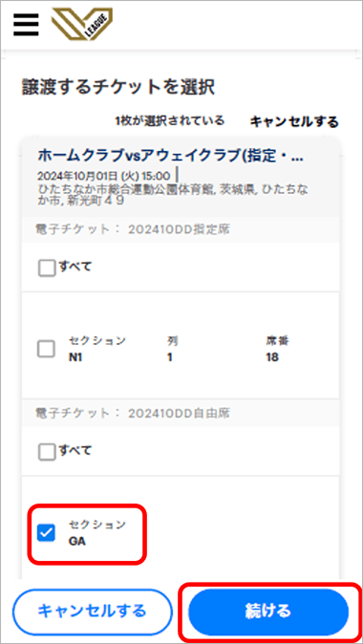Click the bottom キャンセルする outlined button
The image size is (363, 644).
click(93, 611)
